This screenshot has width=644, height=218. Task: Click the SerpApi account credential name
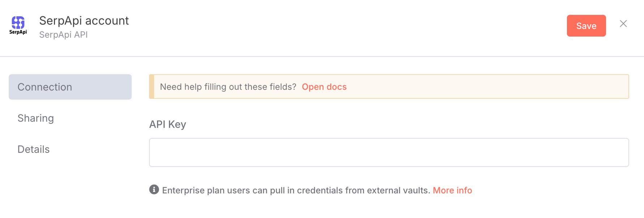click(x=84, y=21)
